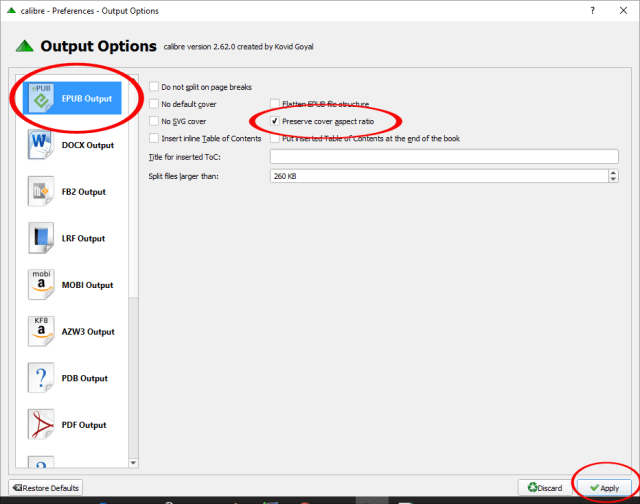Open the PDB Output question-mark icon
Screen dimensions: 640x504
click(41, 378)
